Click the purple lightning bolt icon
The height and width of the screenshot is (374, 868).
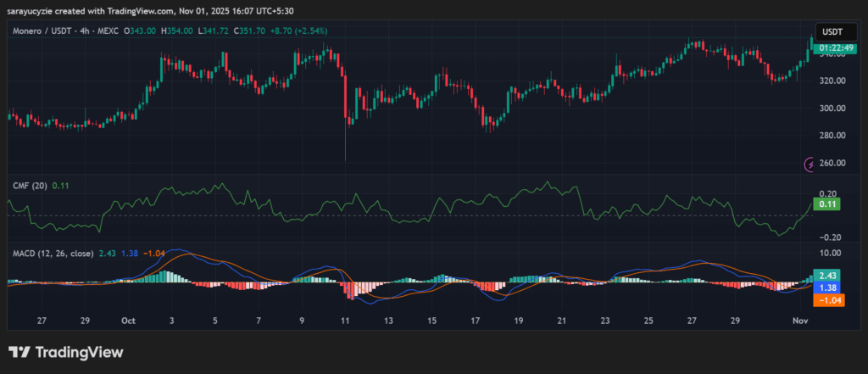coord(808,164)
